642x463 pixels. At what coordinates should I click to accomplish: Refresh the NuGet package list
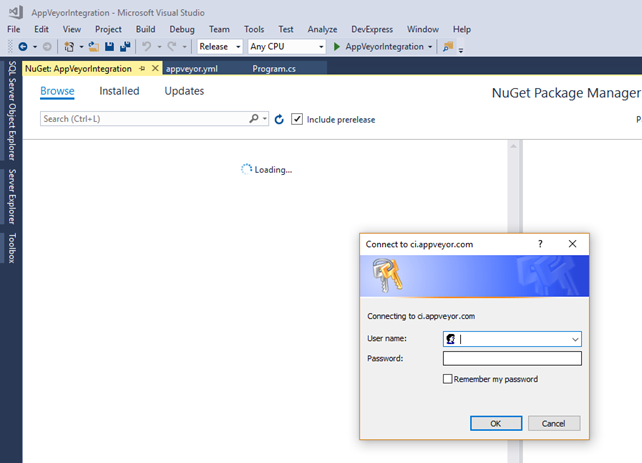pyautogui.click(x=279, y=119)
